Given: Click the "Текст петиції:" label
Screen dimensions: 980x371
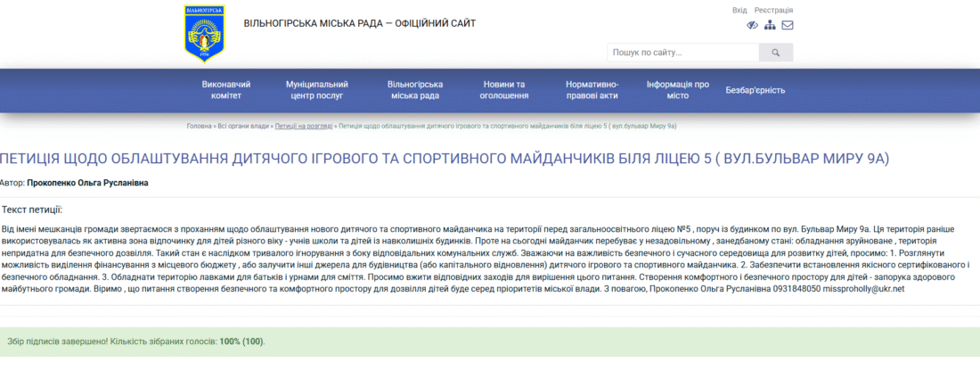Looking at the screenshot, I should [32, 210].
